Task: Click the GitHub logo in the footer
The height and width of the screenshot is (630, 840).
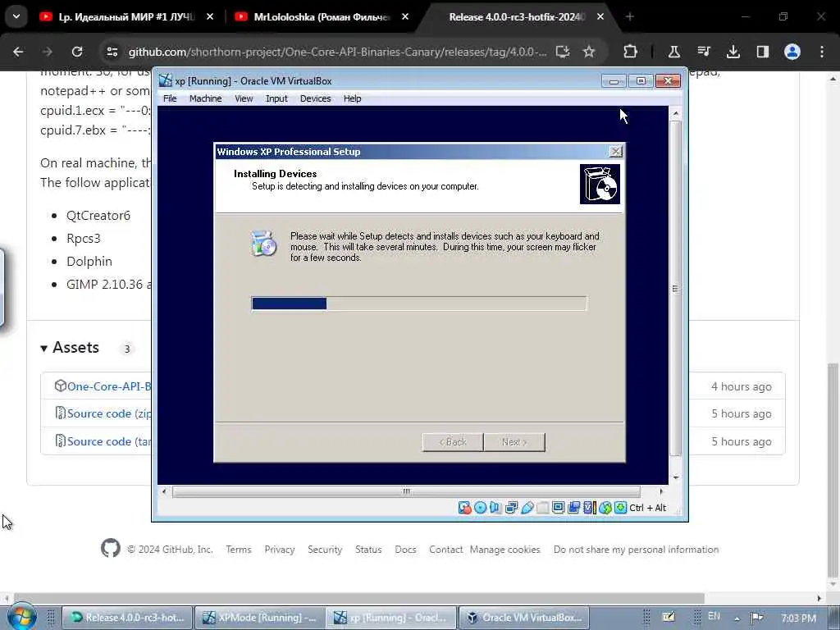Action: click(111, 548)
